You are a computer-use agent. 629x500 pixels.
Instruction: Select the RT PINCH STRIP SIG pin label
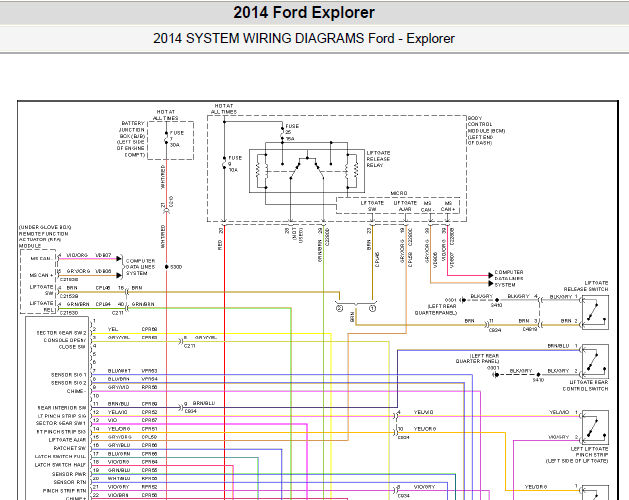pos(61,432)
